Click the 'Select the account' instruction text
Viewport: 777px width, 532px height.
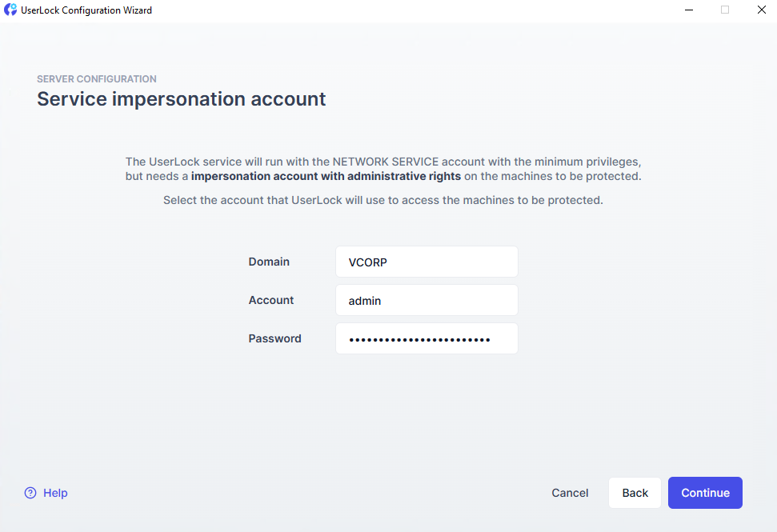pos(382,200)
